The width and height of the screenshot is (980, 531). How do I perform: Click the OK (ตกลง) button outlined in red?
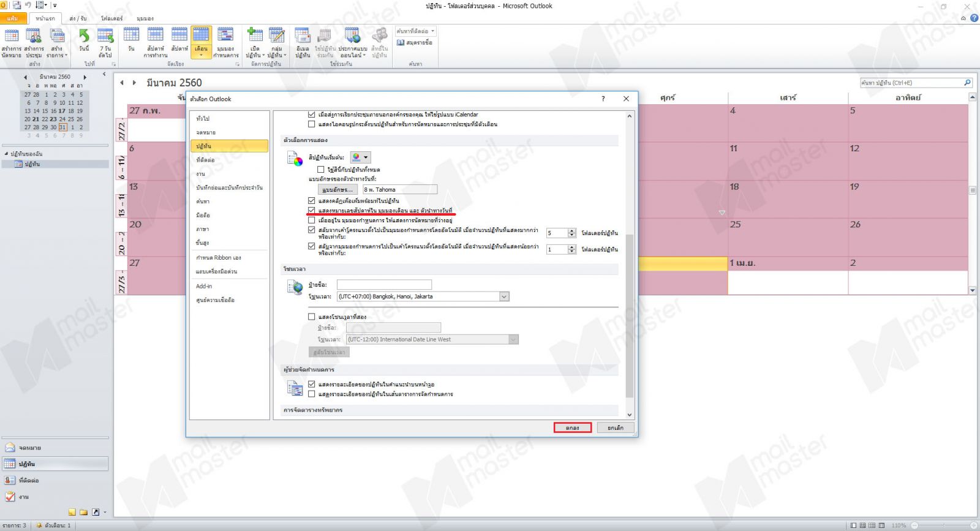tap(572, 427)
